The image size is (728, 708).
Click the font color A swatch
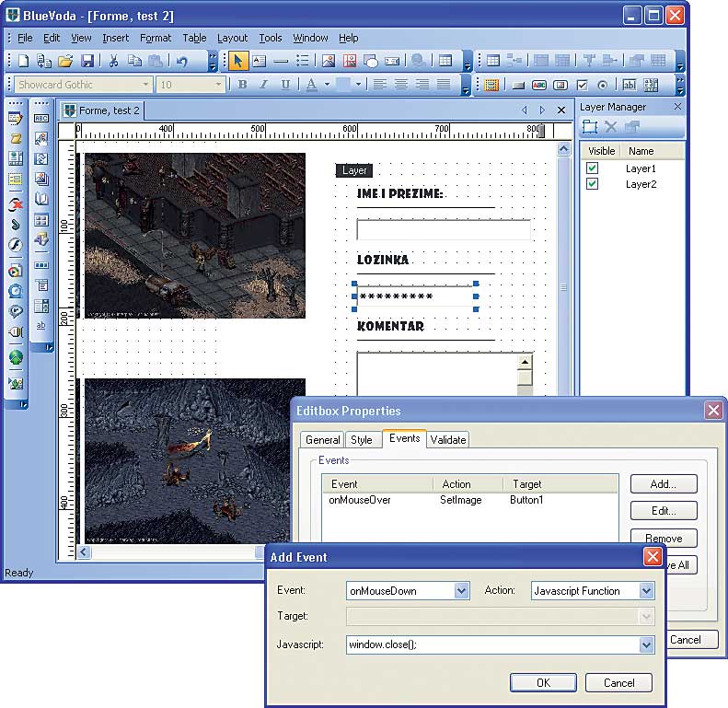pyautogui.click(x=311, y=84)
